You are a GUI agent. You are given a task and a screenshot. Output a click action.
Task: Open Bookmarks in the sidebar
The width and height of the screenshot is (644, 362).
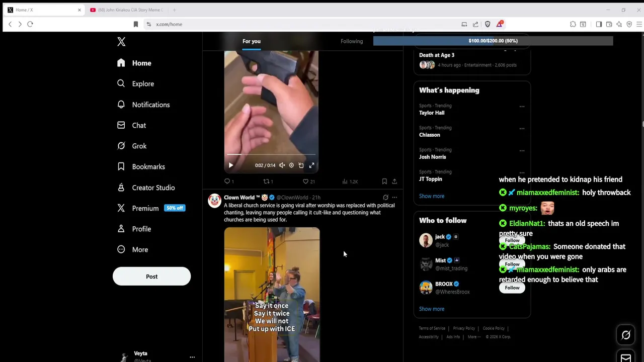coord(141,166)
